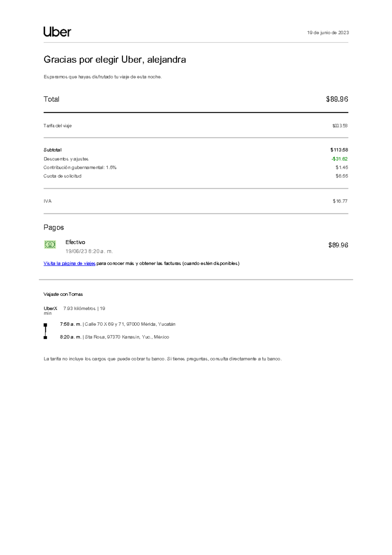Click the 'UberX' ride type label

tap(50, 309)
